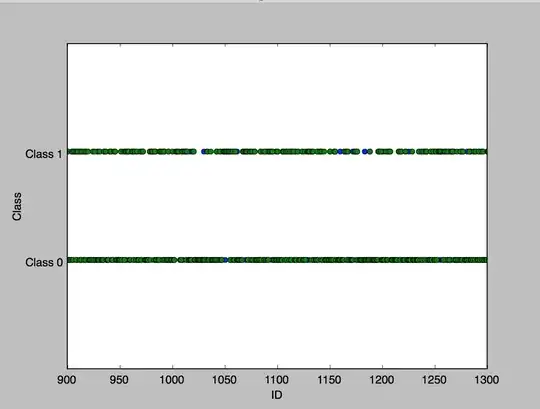Click the x-axis tick label 1150
The image size is (540, 409).
pyautogui.click(x=329, y=380)
